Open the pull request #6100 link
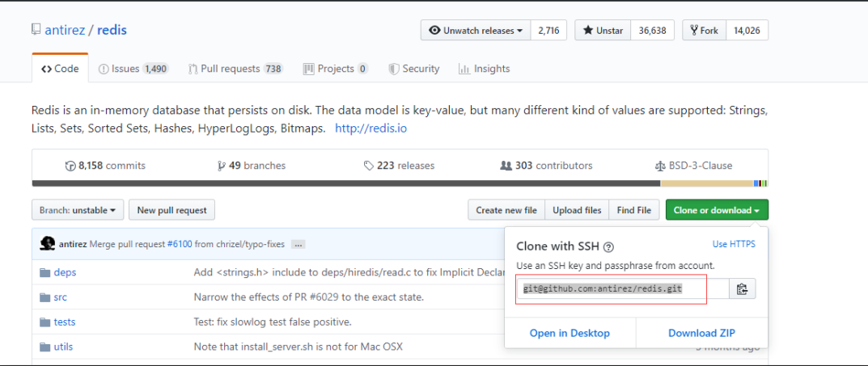The width and height of the screenshot is (868, 366). point(180,244)
